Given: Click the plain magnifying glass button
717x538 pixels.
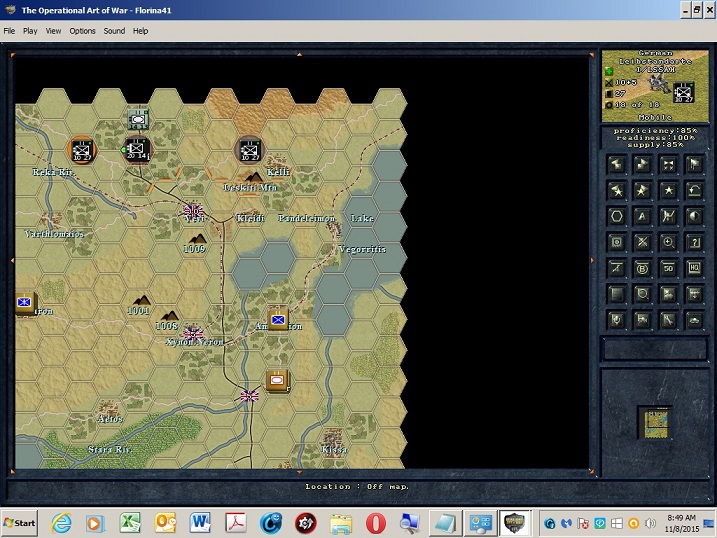Looking at the screenshot, I should (642, 294).
